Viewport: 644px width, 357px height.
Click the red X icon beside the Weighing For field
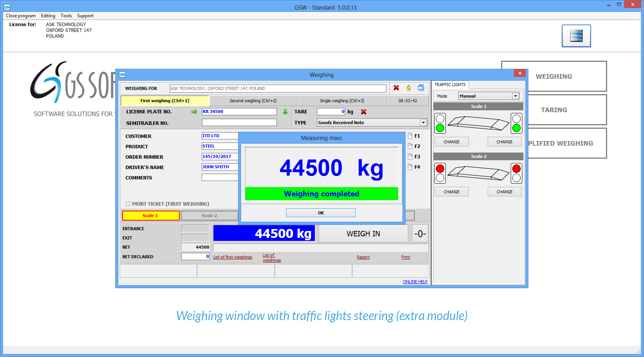[396, 88]
